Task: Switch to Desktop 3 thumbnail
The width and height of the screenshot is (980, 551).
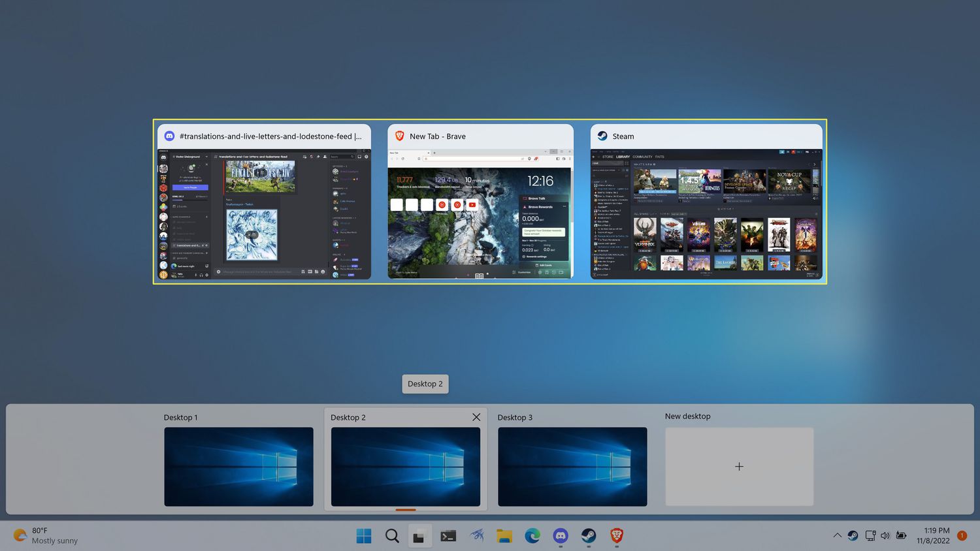Action: (572, 466)
